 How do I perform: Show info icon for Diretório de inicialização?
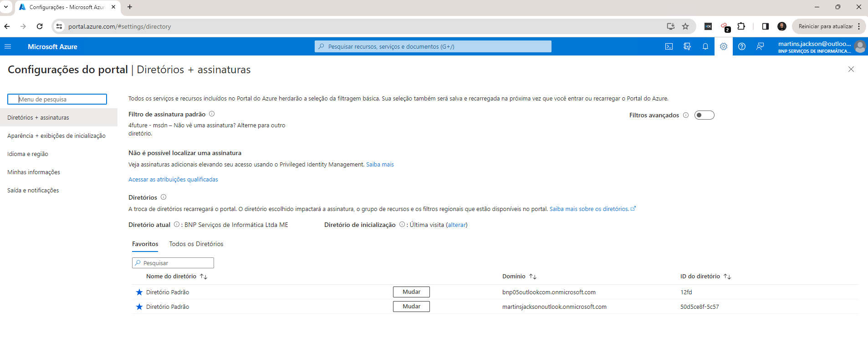pyautogui.click(x=402, y=224)
